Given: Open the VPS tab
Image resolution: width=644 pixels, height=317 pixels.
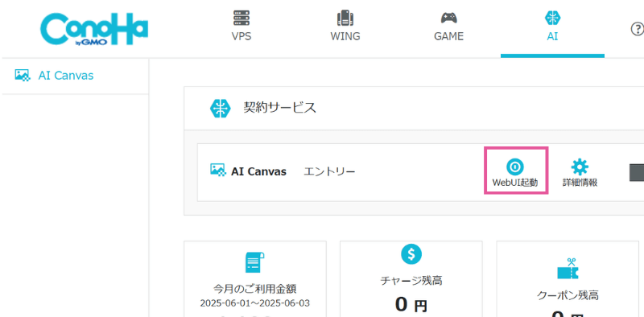Looking at the screenshot, I should [242, 27].
